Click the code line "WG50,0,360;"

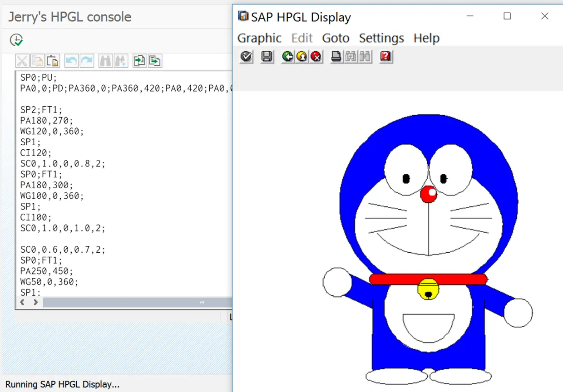pyautogui.click(x=49, y=282)
